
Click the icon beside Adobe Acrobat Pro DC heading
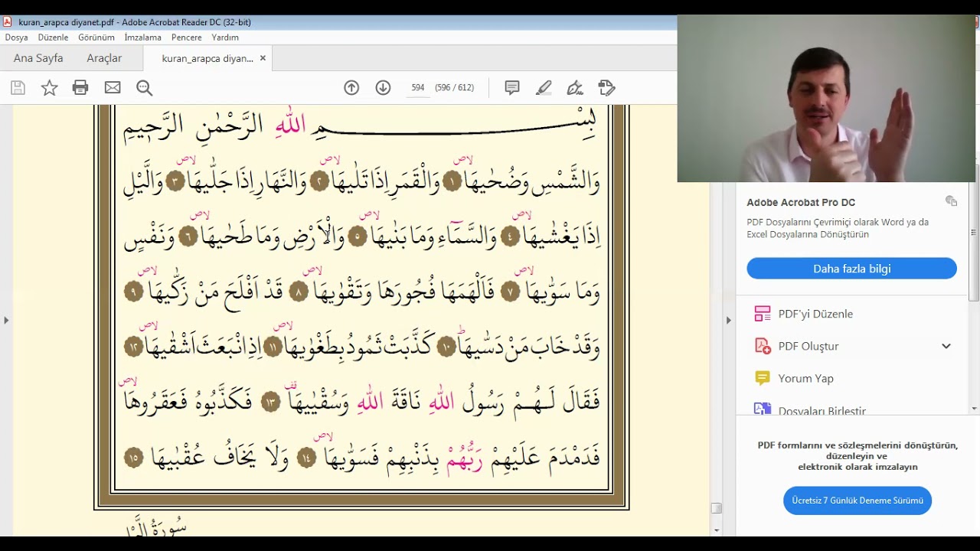pos(951,201)
